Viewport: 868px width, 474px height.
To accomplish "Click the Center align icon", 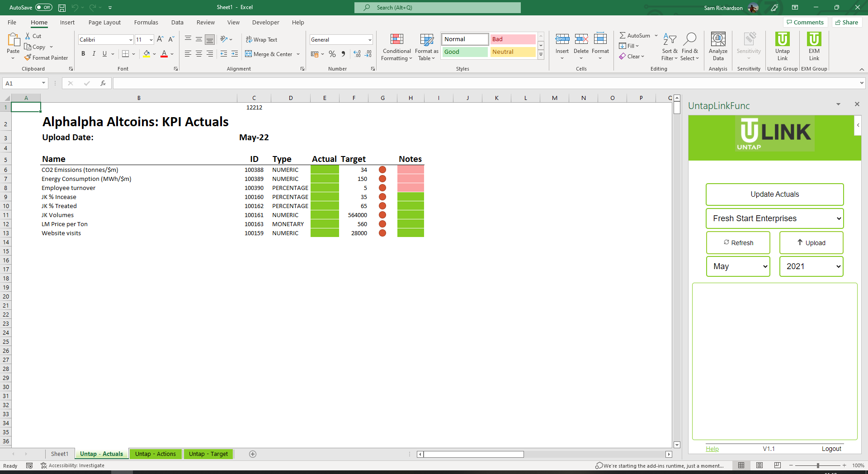I will pos(199,54).
